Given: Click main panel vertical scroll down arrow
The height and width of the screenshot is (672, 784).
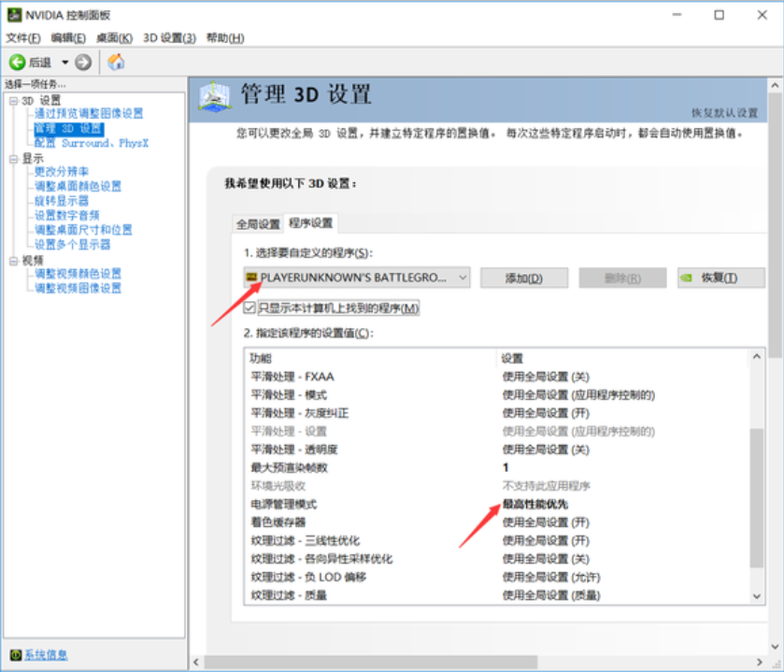Looking at the screenshot, I should [775, 647].
